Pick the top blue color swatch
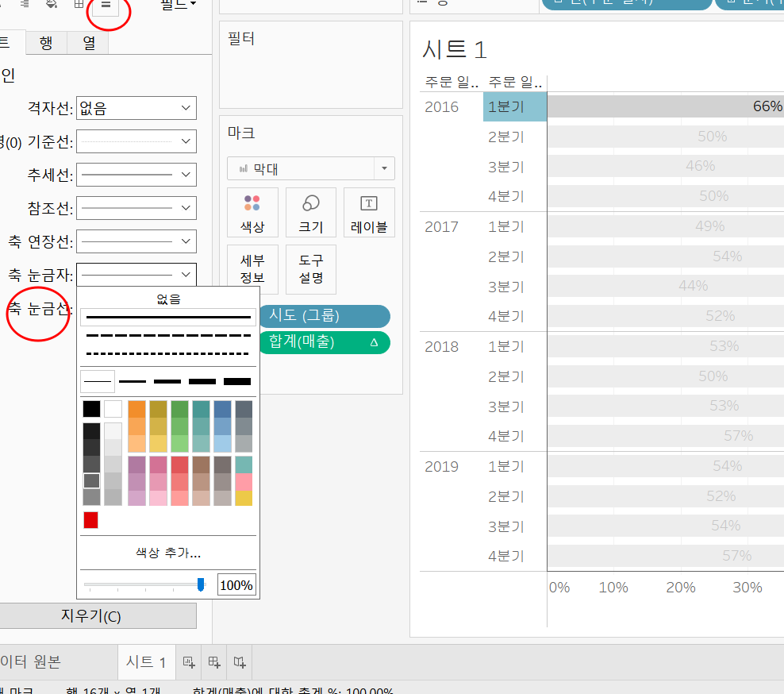 coord(222,409)
